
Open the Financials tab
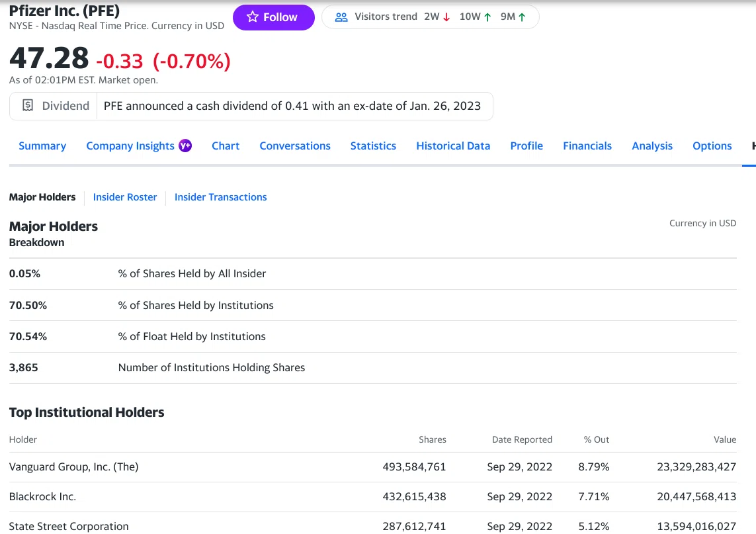(x=587, y=146)
